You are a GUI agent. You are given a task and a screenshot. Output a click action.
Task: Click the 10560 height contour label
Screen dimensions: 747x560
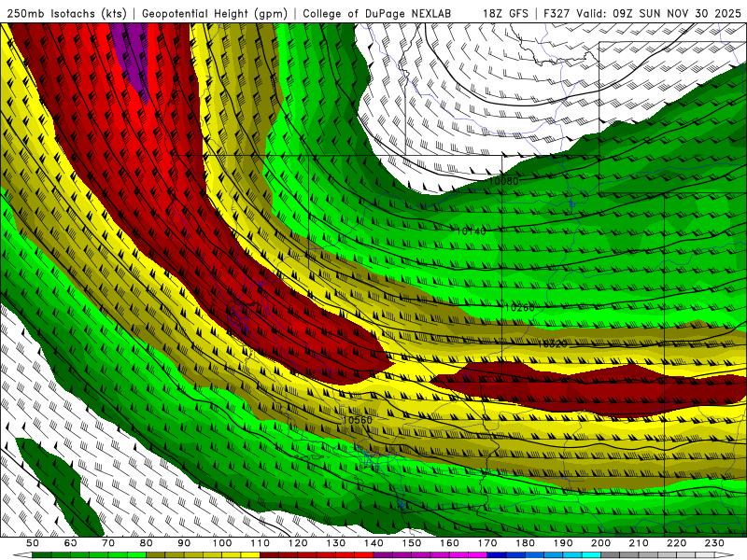pyautogui.click(x=358, y=420)
